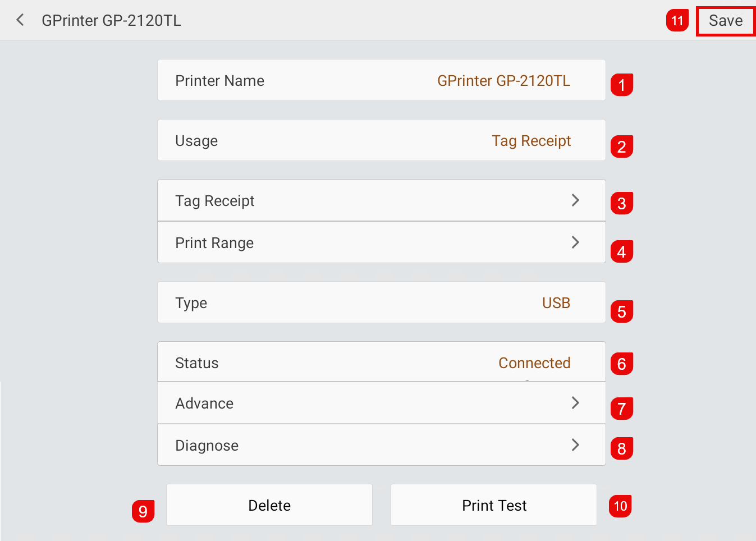This screenshot has width=756, height=541.
Task: Click the GPrinter GP-2120TL page title
Action: coord(112,21)
